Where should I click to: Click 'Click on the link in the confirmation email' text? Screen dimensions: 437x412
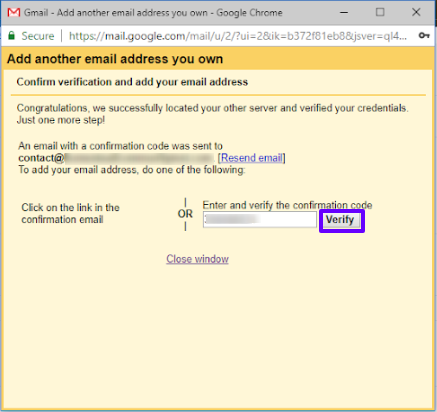[x=70, y=213]
